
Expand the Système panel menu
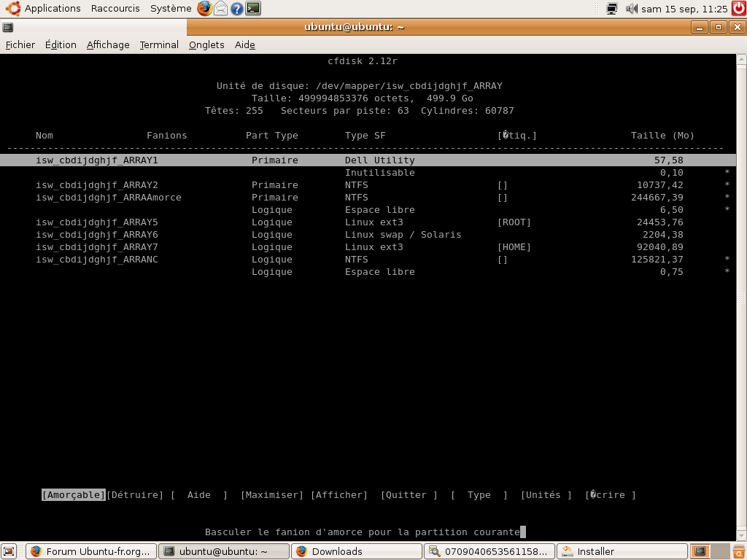[x=171, y=9]
